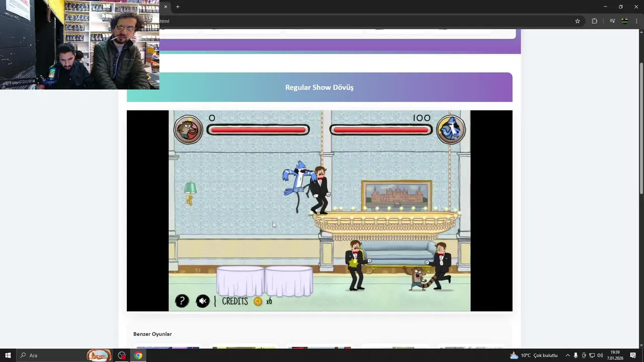Image resolution: width=644 pixels, height=362 pixels.
Task: Switch to Google Chrome on the taskbar
Action: [138, 355]
